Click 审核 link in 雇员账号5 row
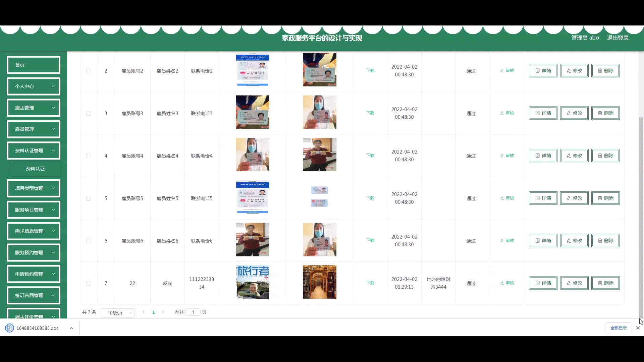This screenshot has width=644, height=362. coord(507,198)
